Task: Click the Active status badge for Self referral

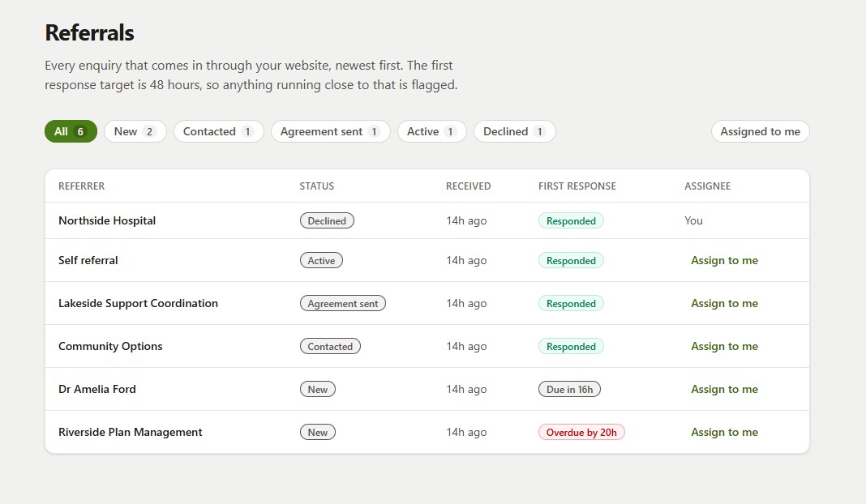Action: tap(321, 261)
